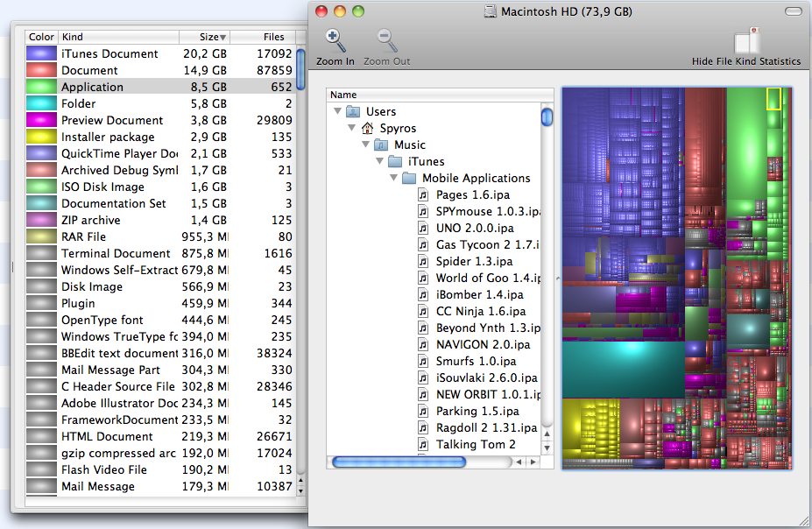This screenshot has width=812, height=529.
Task: Select the Application row in statistics
Action: click(x=160, y=87)
